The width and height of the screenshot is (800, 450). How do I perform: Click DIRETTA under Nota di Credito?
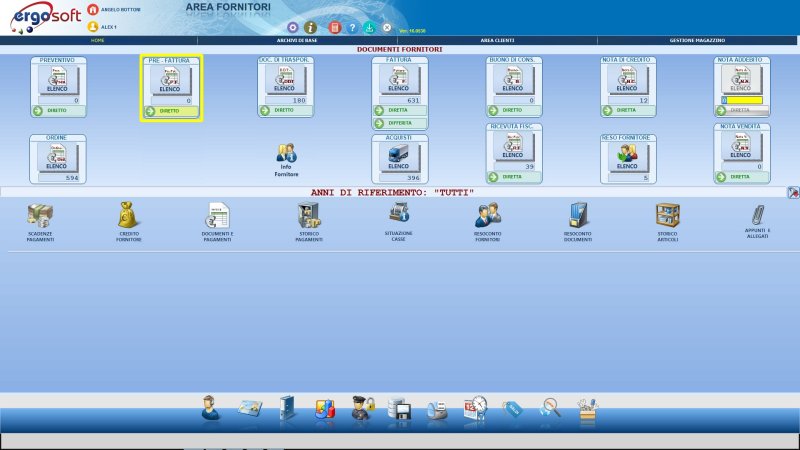628,110
